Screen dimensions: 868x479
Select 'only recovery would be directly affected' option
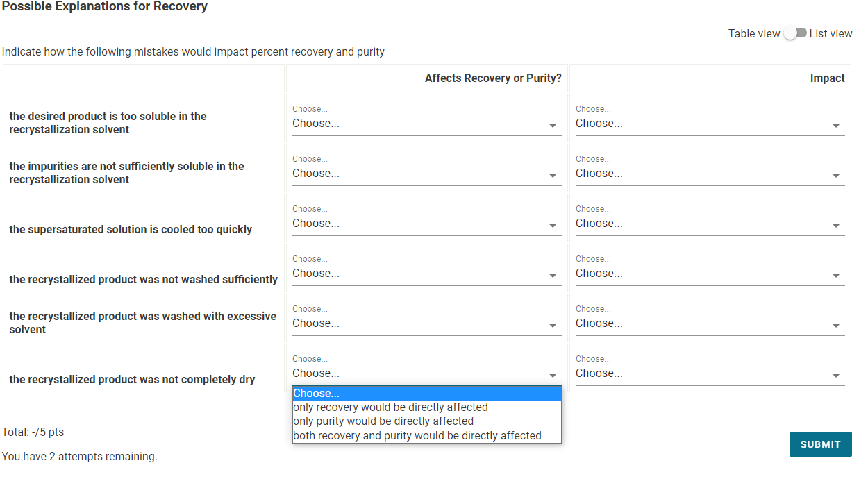coord(390,407)
